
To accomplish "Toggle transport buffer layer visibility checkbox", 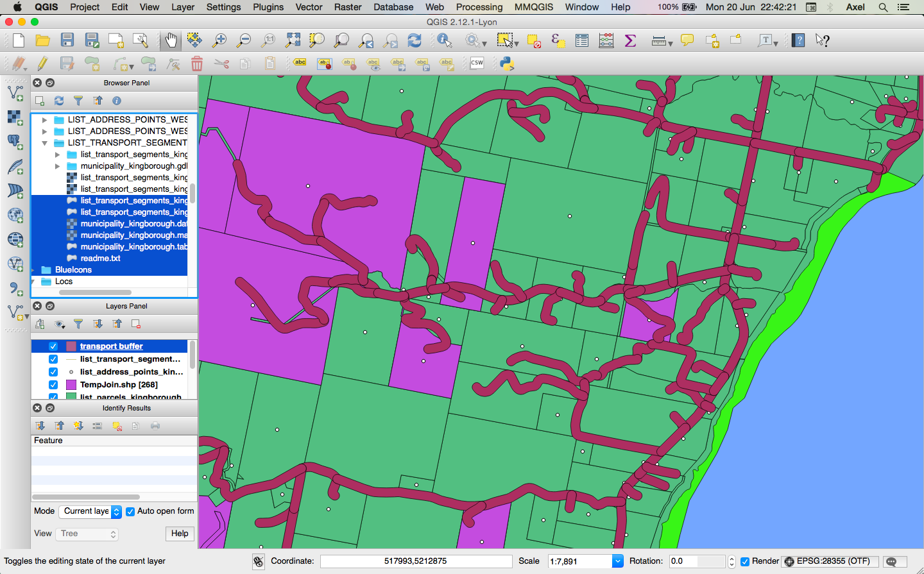I will click(53, 346).
